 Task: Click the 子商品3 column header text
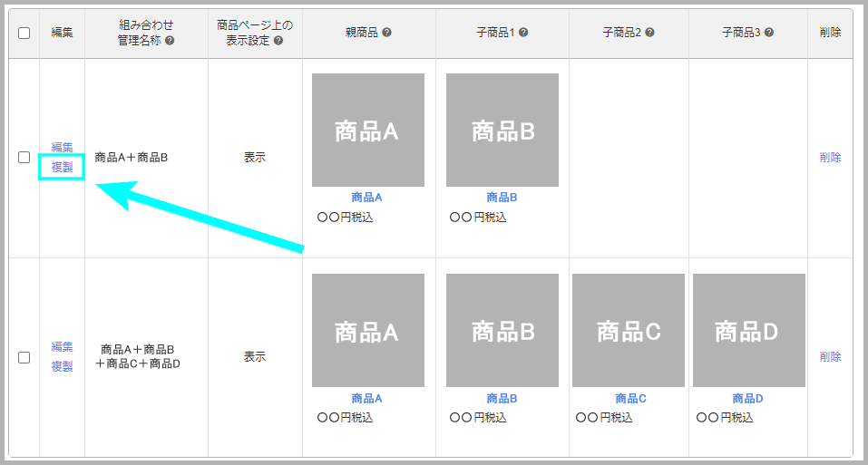click(741, 33)
